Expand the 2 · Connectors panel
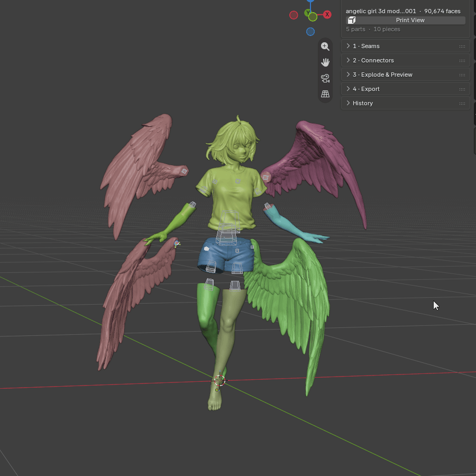The width and height of the screenshot is (476, 476). point(406,60)
